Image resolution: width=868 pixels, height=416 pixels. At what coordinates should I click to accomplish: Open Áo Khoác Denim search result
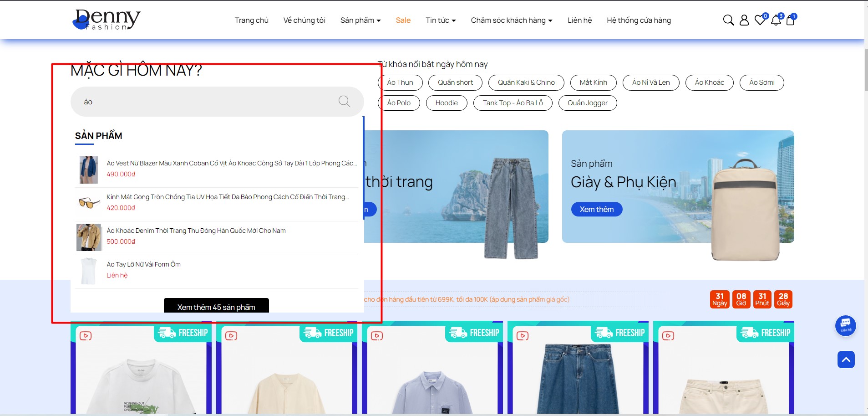pyautogui.click(x=196, y=231)
